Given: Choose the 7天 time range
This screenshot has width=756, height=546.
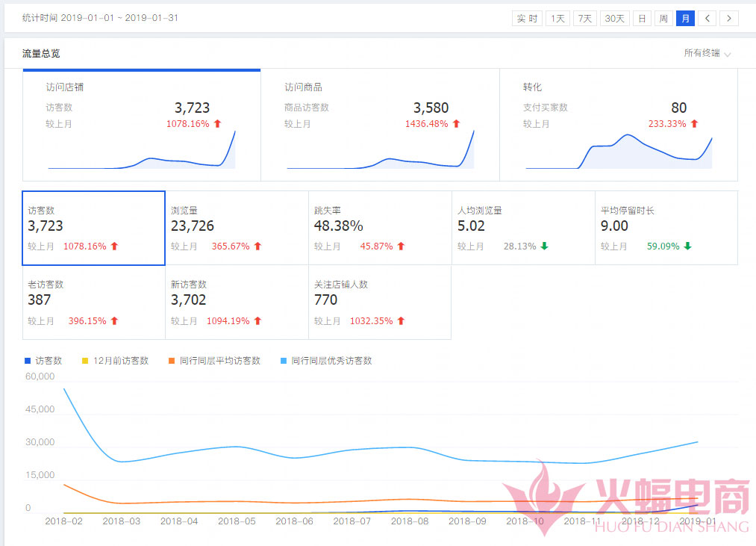Looking at the screenshot, I should pos(585,19).
